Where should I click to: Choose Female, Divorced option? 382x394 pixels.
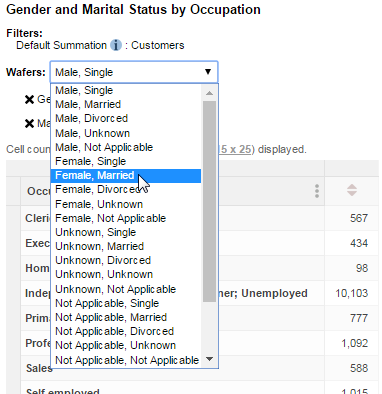tap(126, 190)
